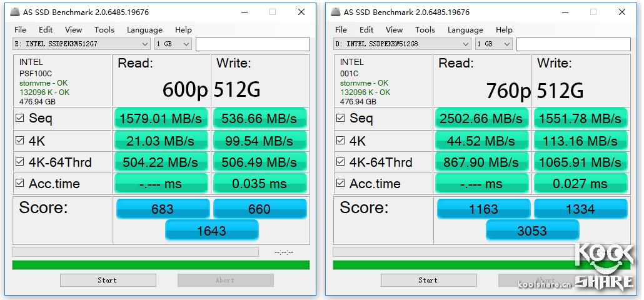
Task: Click the 4K read result 21.03 MB/s
Action: pos(161,141)
